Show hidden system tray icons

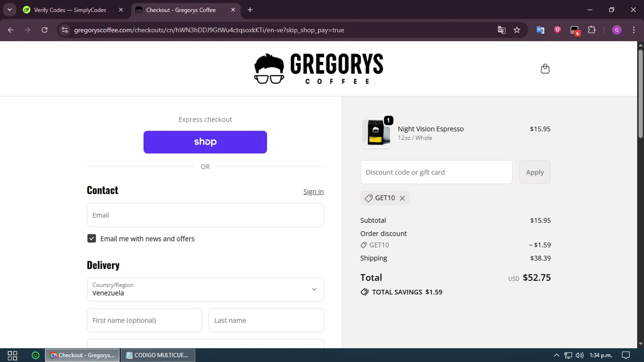coord(556,355)
